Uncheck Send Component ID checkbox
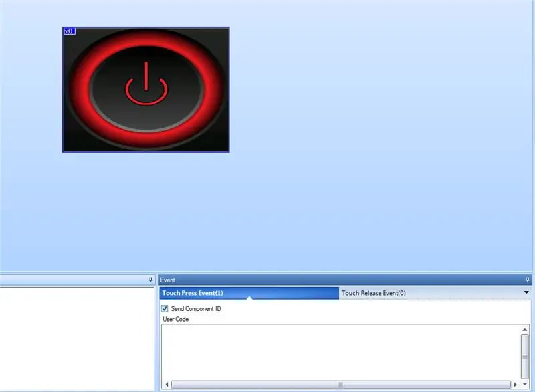 (165, 309)
